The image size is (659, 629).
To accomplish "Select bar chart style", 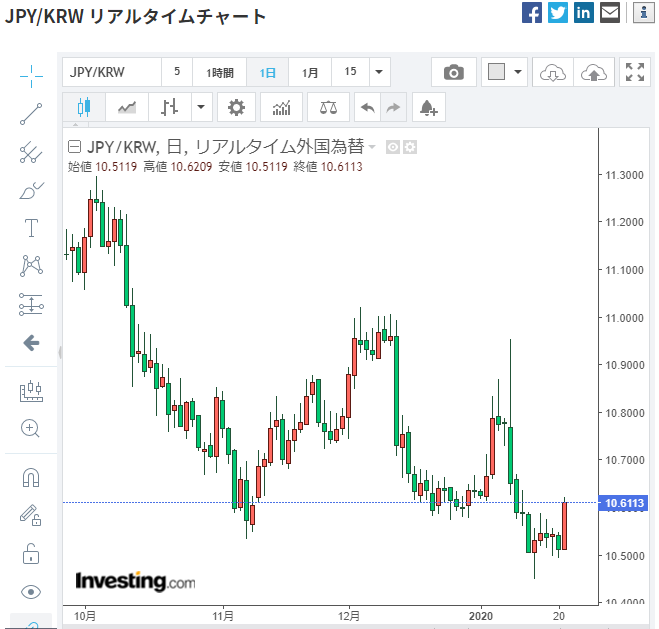I will (169, 107).
